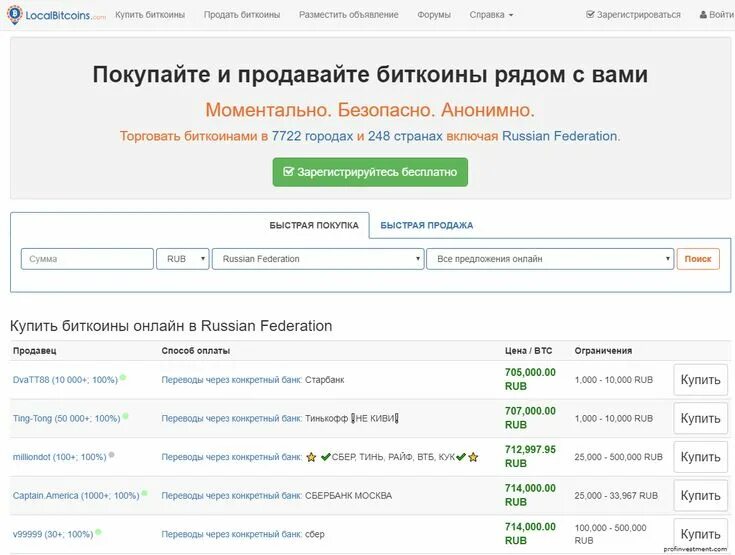The width and height of the screenshot is (735, 555).
Task: Open the Russian Federation country dropdown
Action: pos(318,259)
